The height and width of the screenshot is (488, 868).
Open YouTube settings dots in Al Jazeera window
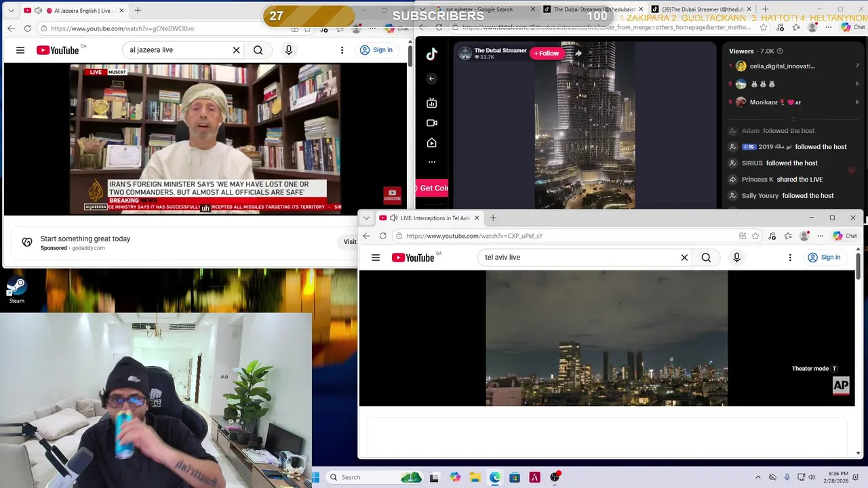342,50
